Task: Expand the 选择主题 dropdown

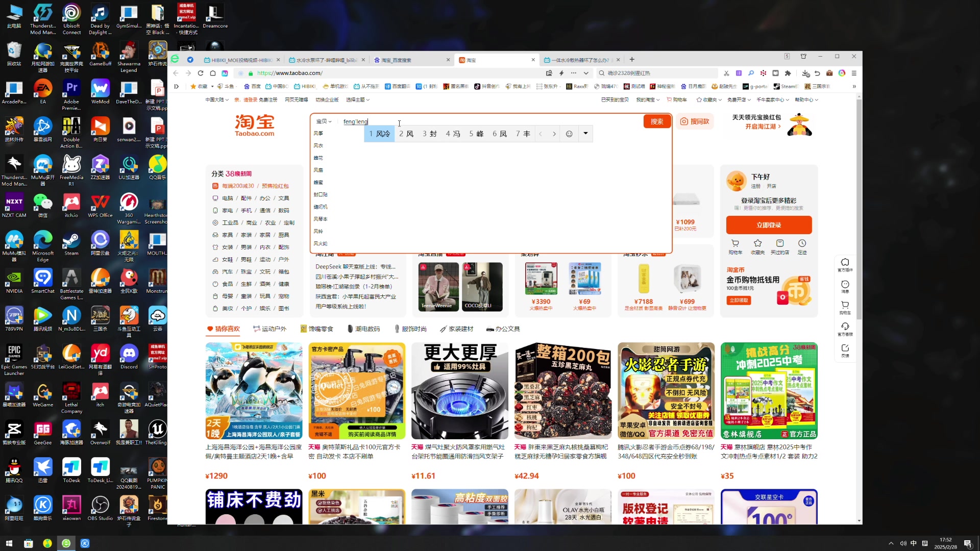Action: [x=357, y=99]
